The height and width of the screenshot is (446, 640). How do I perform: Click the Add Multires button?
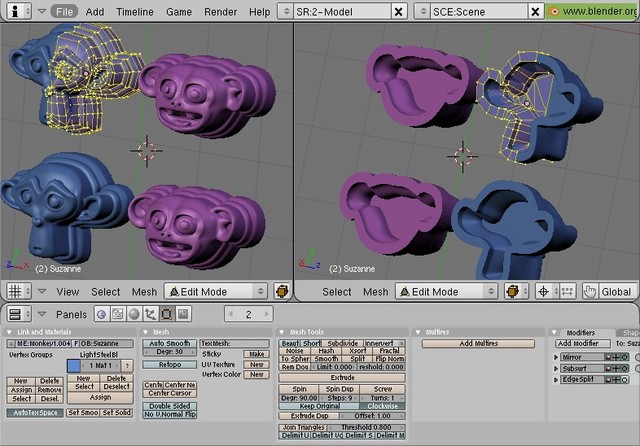click(x=478, y=344)
